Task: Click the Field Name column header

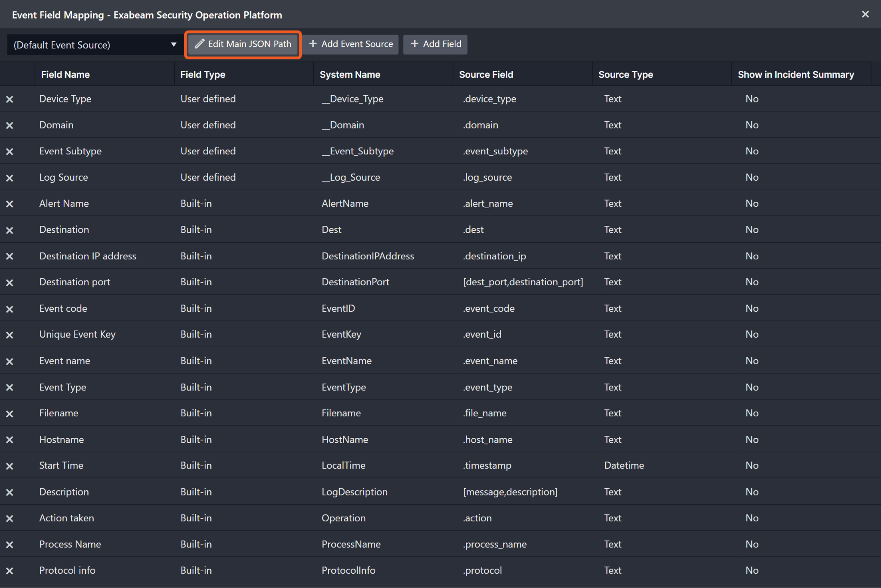Action: click(x=65, y=74)
